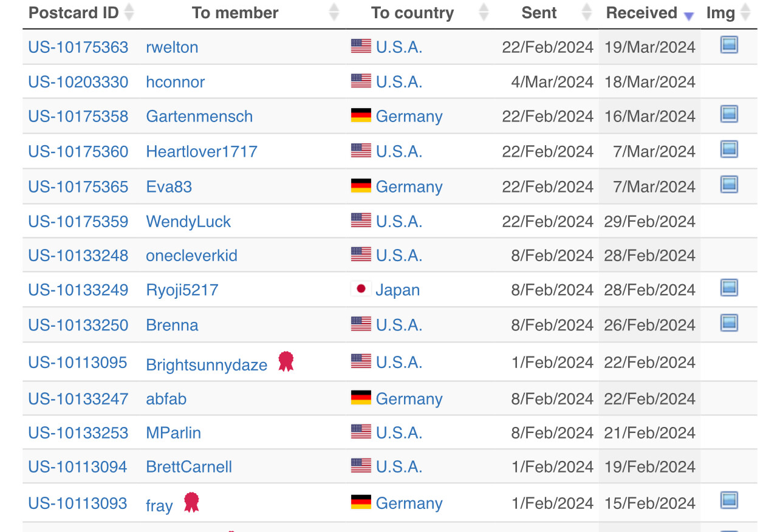Screen dimensions: 780x532
Task: Click red ribbon badge beside fray
Action: [x=191, y=502]
